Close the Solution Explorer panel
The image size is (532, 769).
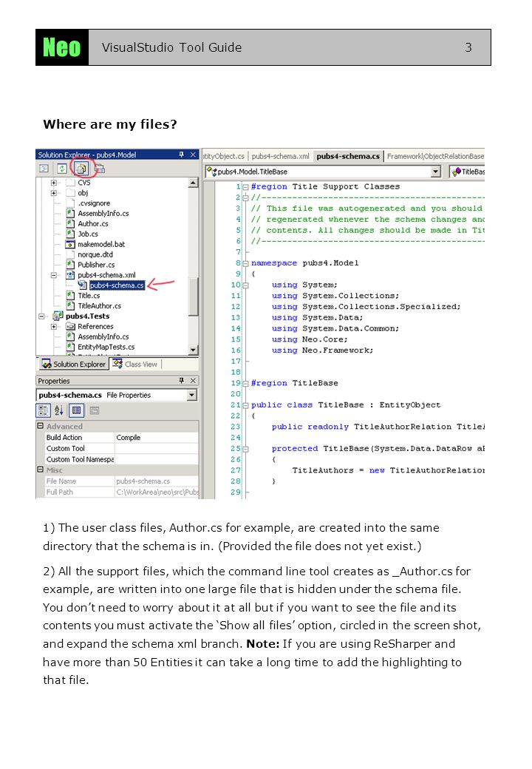193,155
